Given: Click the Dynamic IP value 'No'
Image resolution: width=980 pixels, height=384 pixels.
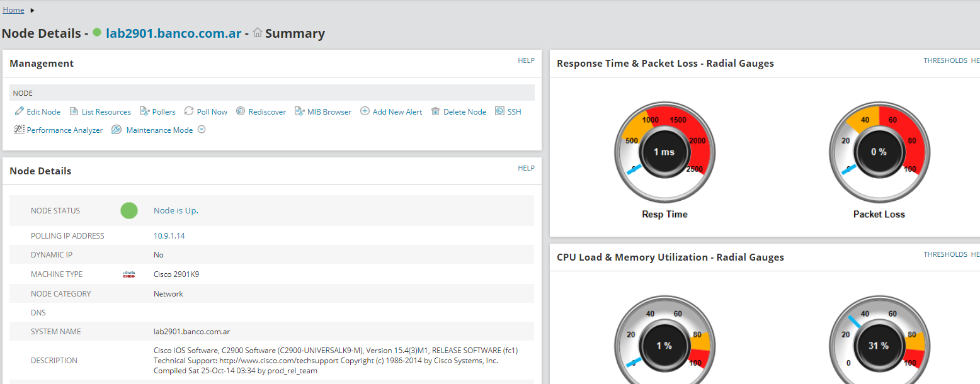Looking at the screenshot, I should 158,255.
